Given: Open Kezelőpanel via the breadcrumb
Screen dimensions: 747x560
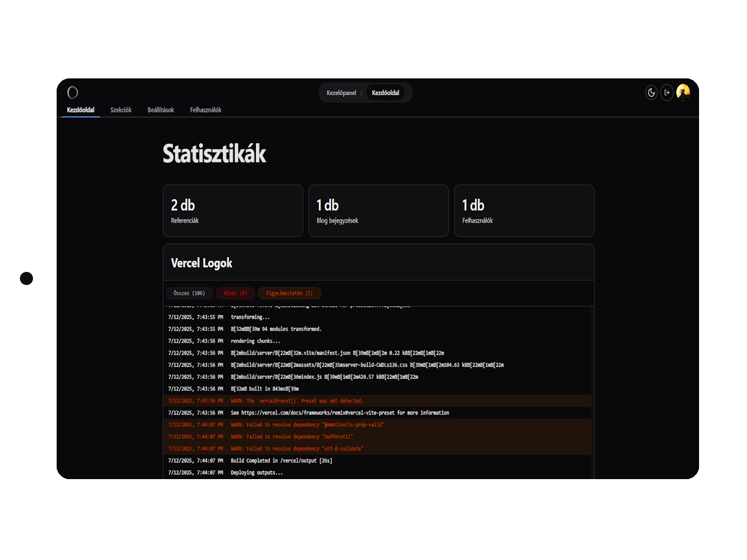Looking at the screenshot, I should point(341,92).
